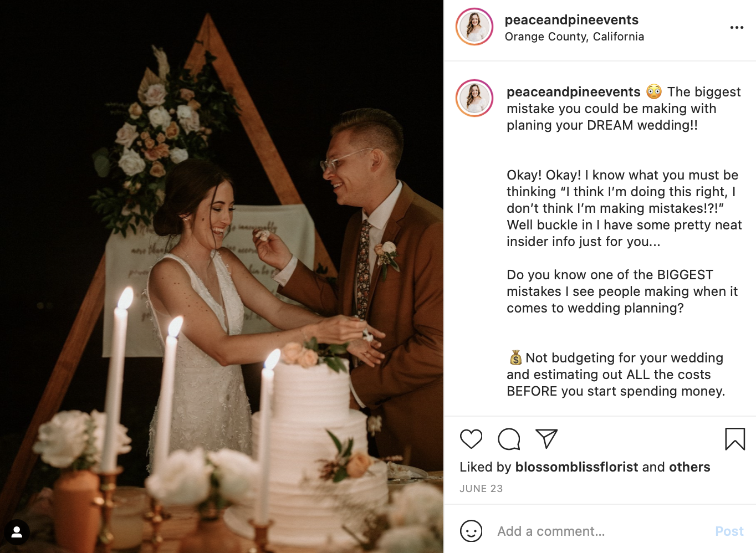The width and height of the screenshot is (756, 553).
Task: Submit comment with the Post button
Action: point(729,531)
